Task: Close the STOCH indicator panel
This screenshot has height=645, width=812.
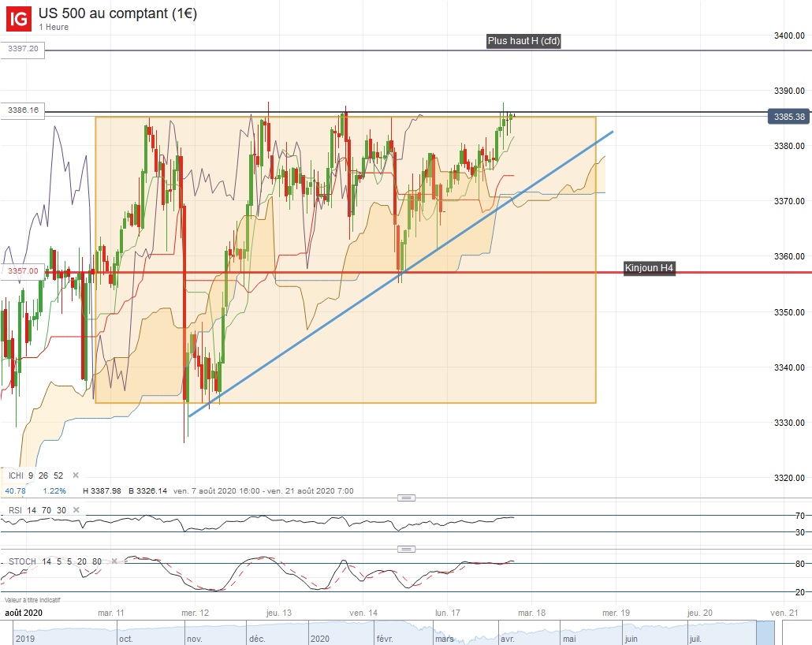Action: coord(114,561)
